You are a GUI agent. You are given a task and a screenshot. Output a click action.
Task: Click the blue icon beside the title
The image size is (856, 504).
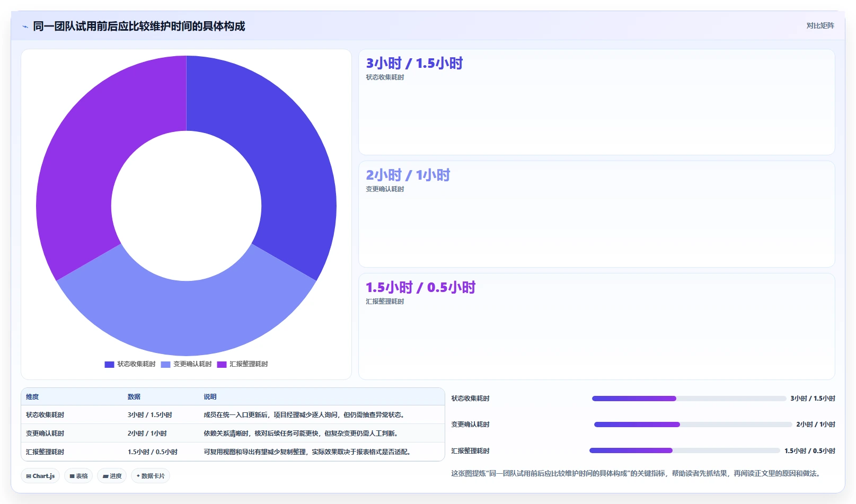pyautogui.click(x=25, y=26)
